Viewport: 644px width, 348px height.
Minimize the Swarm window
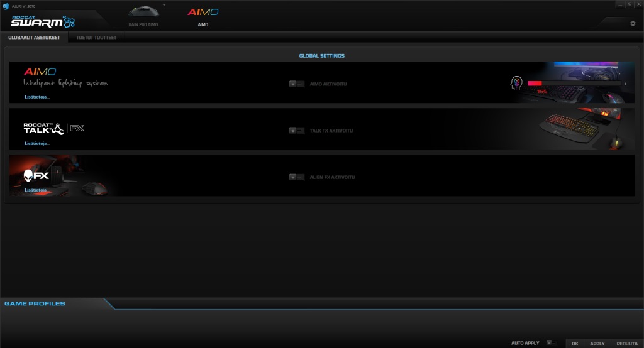click(620, 4)
